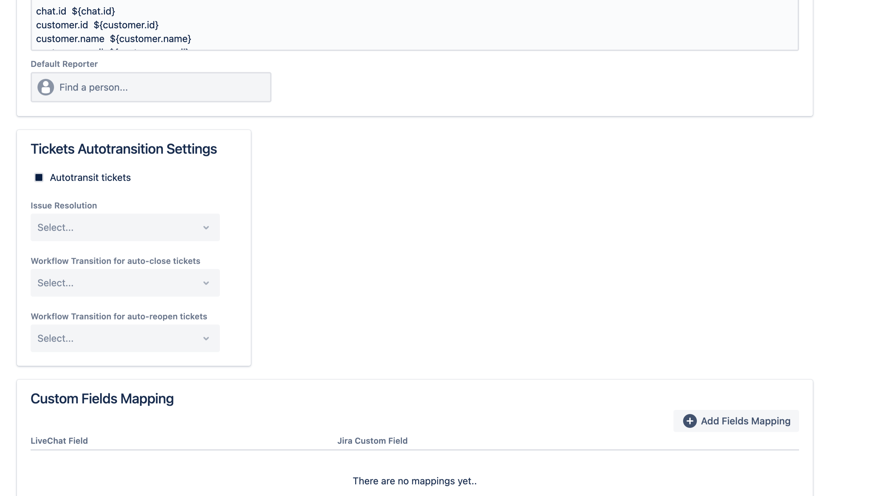Click the Jira Custom Field column header
The height and width of the screenshot is (496, 871).
coord(372,441)
